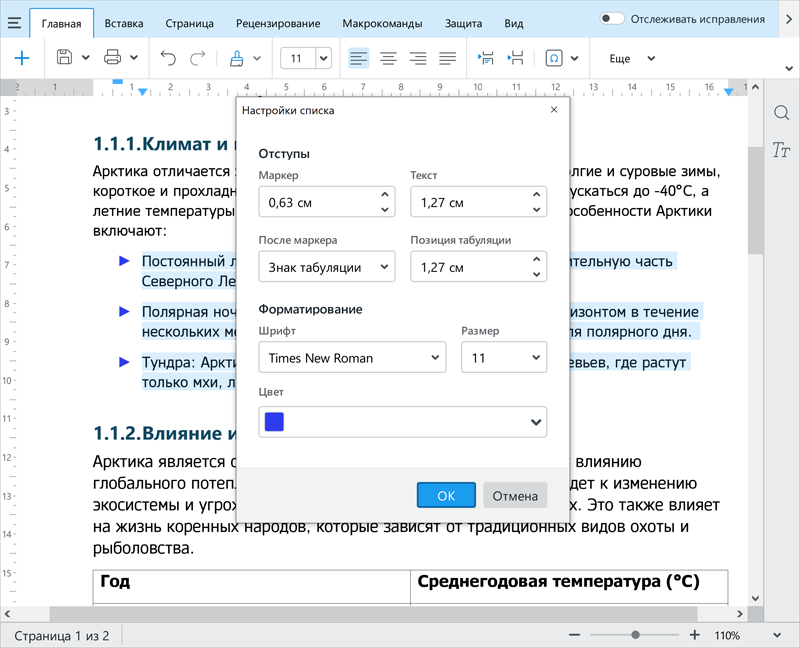
Task: Open the blue marker color picker
Action: (403, 422)
